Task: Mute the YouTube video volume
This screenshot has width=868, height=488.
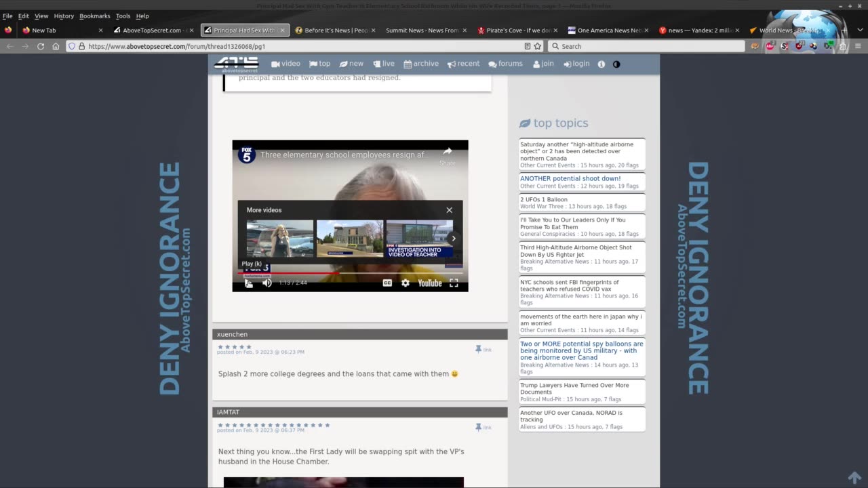Action: coord(267,283)
